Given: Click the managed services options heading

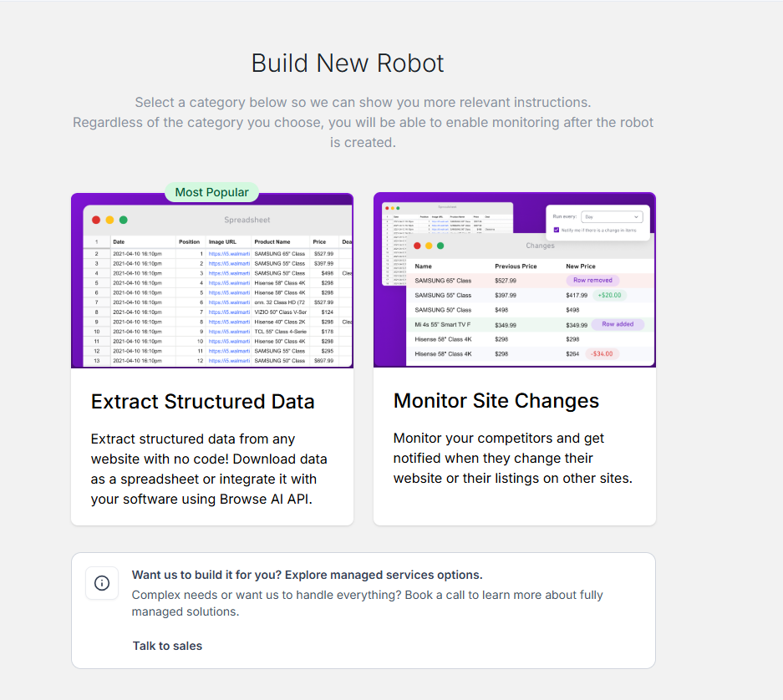Looking at the screenshot, I should click(x=307, y=576).
